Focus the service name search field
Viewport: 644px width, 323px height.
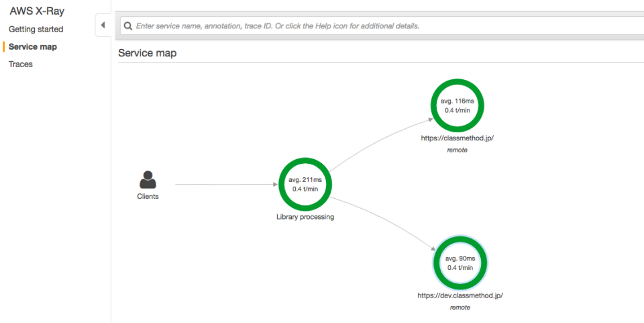pyautogui.click(x=382, y=26)
